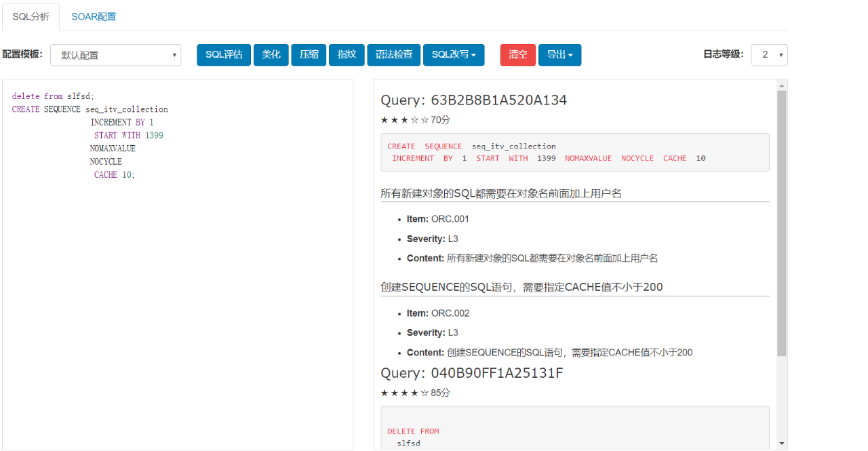Click heading 所有新建对象的SQL都需要在对象名前面加上用户名
Screen dimensions: 868x451
click(501, 193)
